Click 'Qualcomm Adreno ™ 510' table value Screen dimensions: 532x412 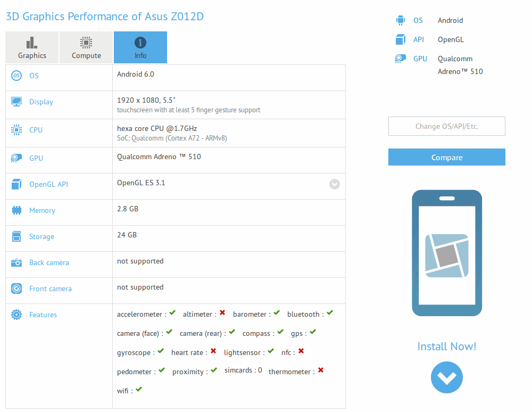click(159, 157)
